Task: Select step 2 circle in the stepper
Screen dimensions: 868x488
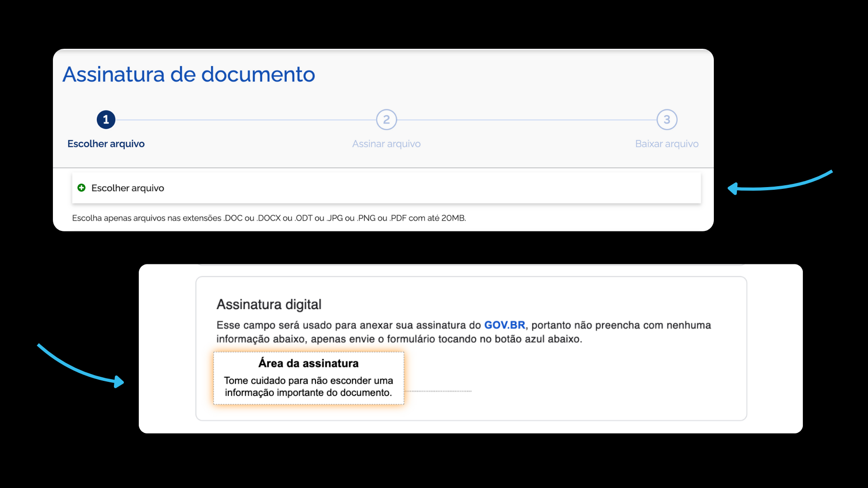Action: point(387,120)
